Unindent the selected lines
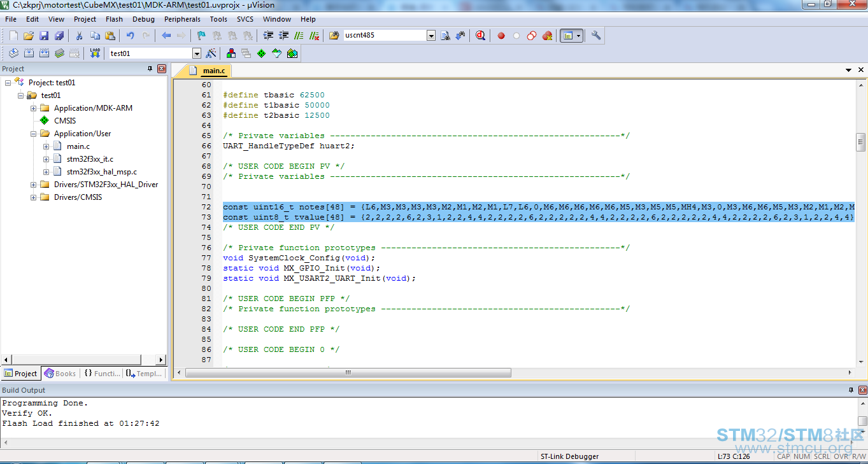The width and height of the screenshot is (868, 464). (x=283, y=36)
